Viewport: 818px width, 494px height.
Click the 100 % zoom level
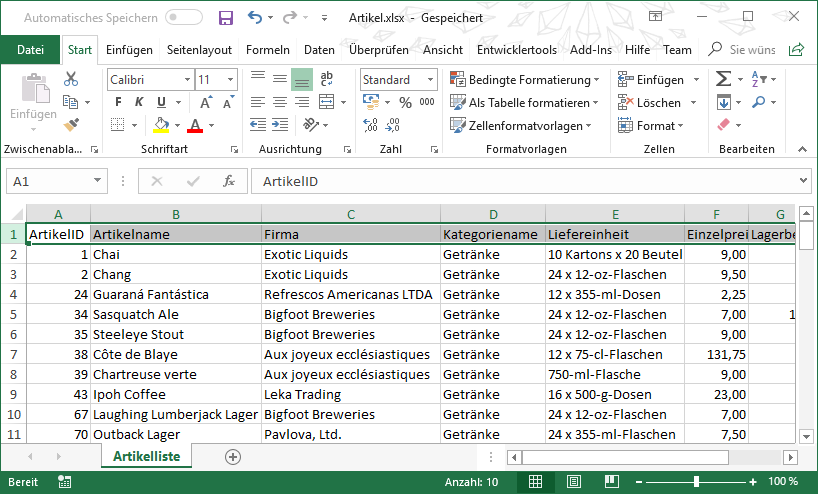783,481
